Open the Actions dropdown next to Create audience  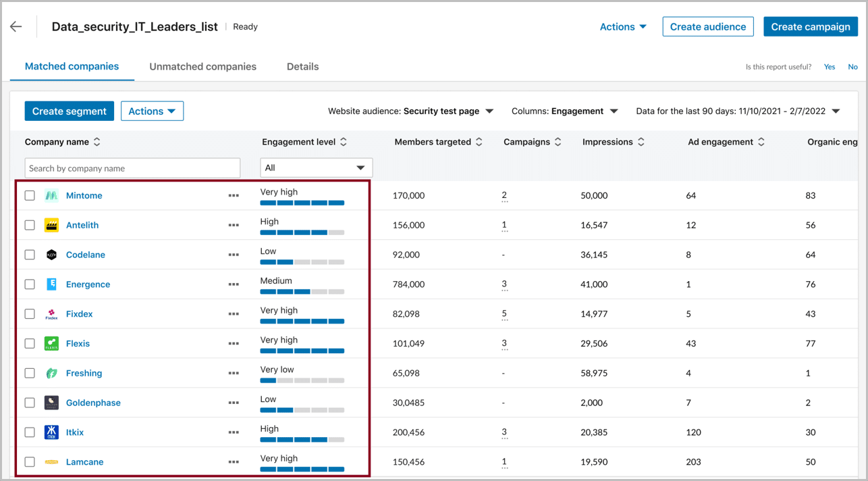coord(622,26)
